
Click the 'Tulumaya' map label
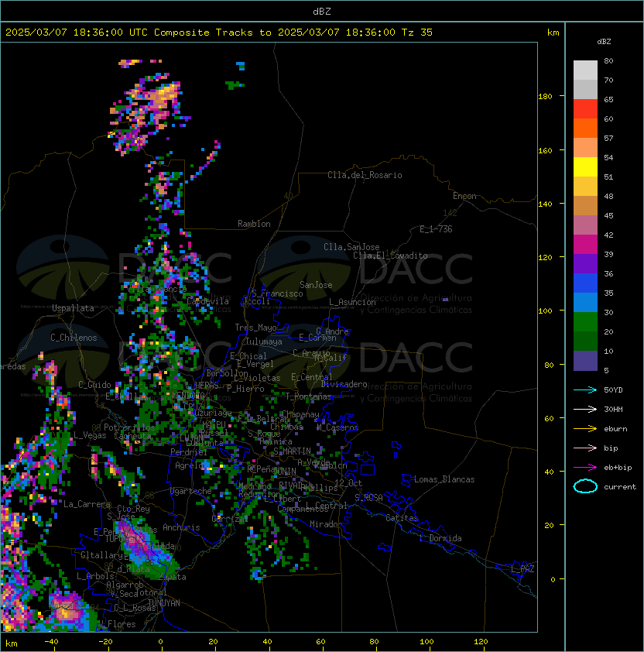click(x=264, y=341)
